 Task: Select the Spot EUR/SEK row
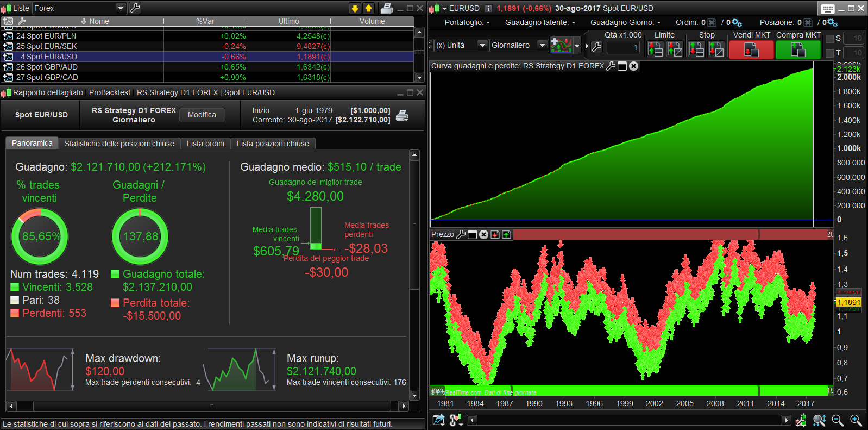pos(207,46)
